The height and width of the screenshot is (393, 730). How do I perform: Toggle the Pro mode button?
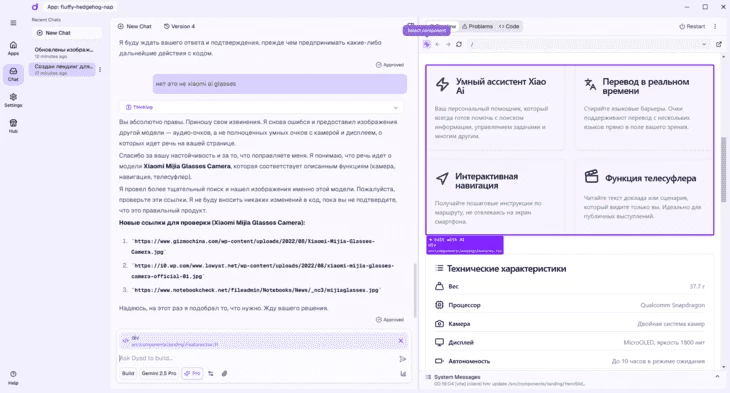tap(192, 373)
